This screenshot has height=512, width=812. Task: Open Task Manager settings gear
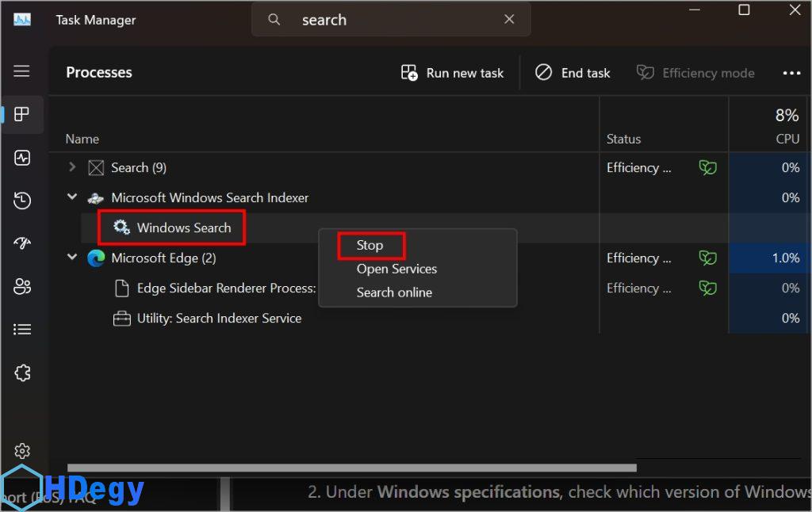22,451
